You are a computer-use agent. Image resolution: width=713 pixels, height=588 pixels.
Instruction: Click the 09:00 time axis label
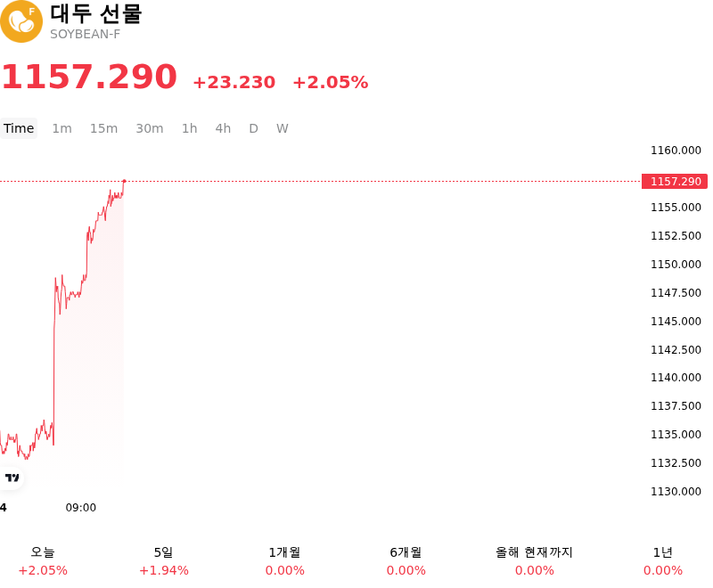(81, 508)
